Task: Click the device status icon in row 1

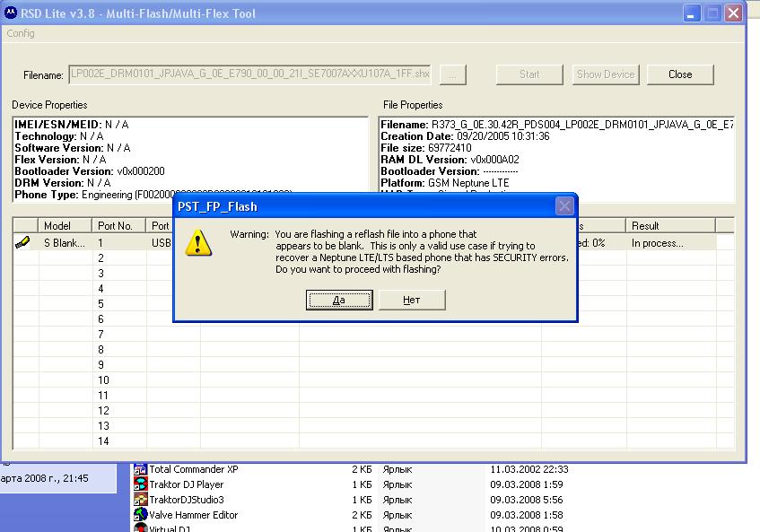Action: pos(22,242)
